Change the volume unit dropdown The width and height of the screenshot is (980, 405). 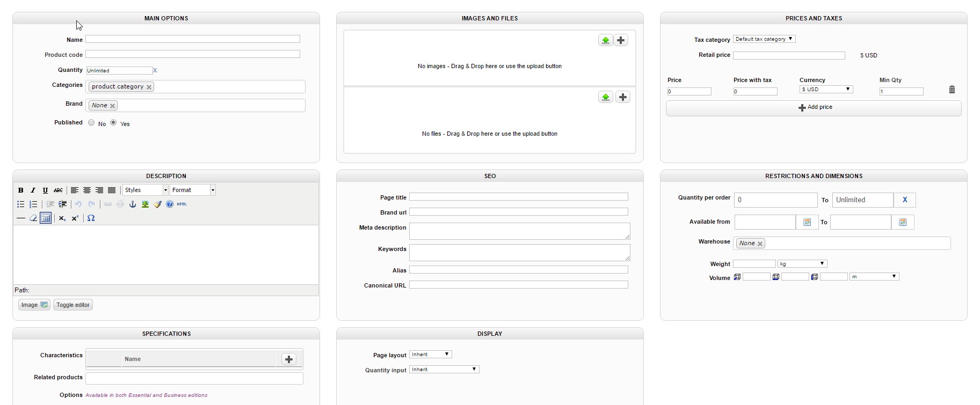[874, 277]
